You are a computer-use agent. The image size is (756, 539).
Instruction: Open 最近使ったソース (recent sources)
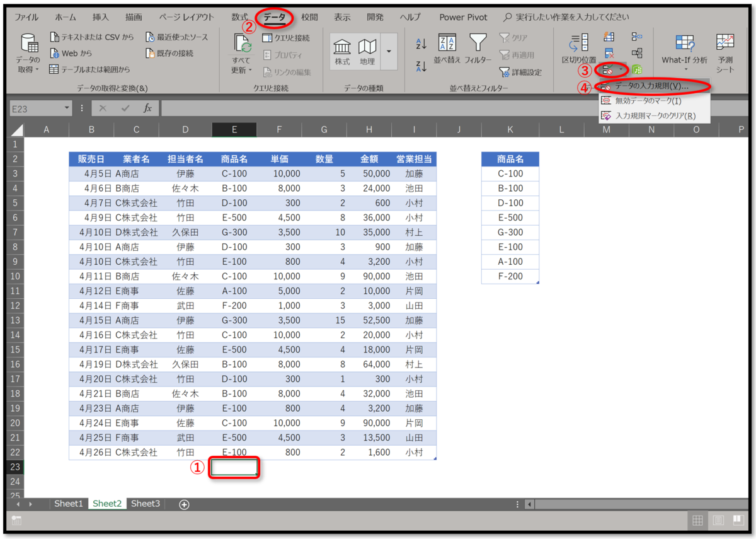tap(176, 38)
